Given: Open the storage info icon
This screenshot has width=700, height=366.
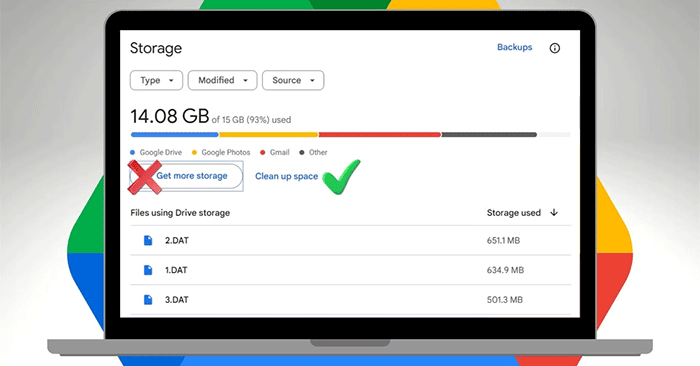Looking at the screenshot, I should tap(554, 48).
